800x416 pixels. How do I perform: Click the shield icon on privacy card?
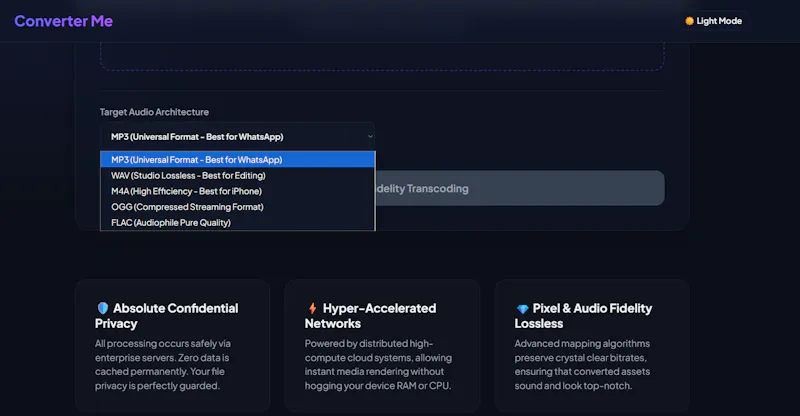click(103, 308)
